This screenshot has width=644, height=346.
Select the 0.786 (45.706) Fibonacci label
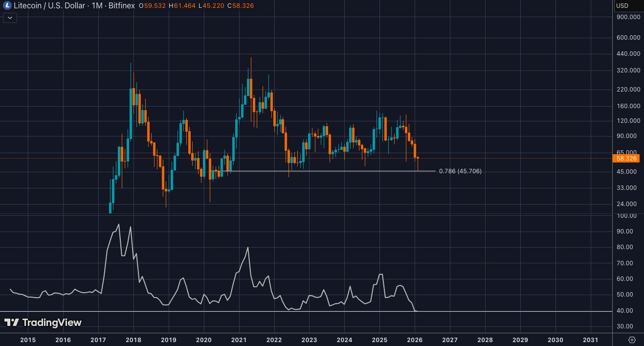point(460,171)
